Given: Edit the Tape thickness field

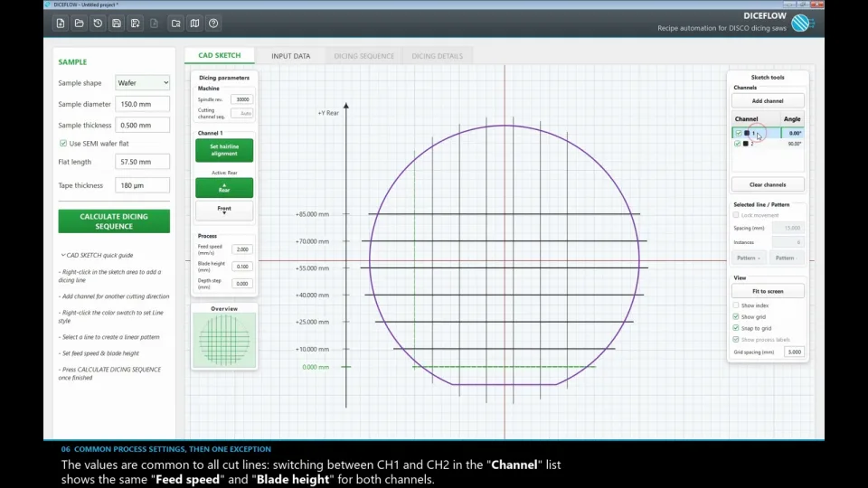Looking at the screenshot, I should click(x=142, y=185).
